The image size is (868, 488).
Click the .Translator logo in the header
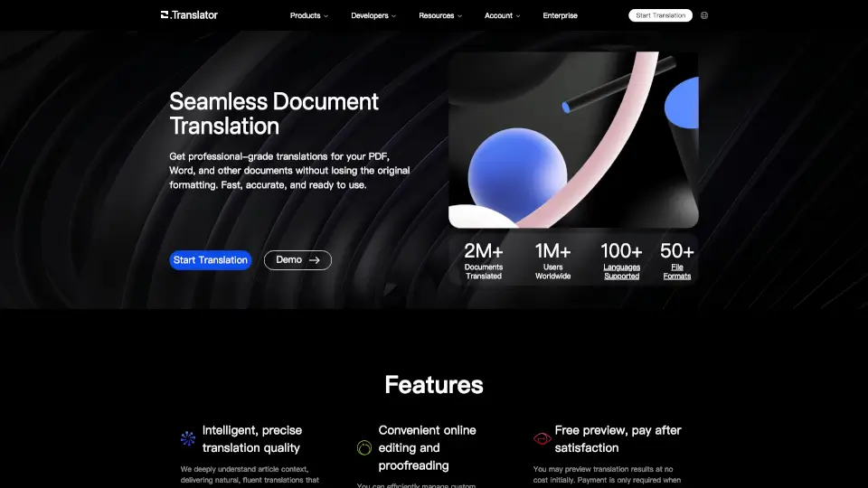pyautogui.click(x=189, y=15)
